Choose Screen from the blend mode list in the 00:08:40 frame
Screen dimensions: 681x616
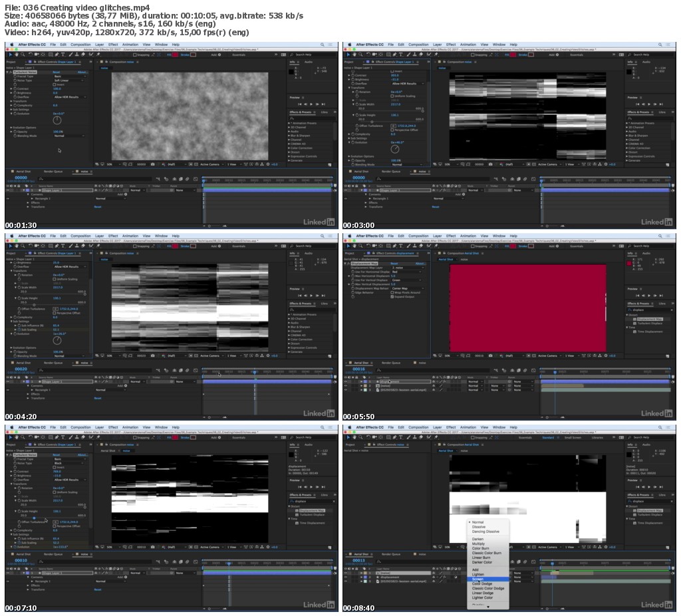click(x=487, y=579)
